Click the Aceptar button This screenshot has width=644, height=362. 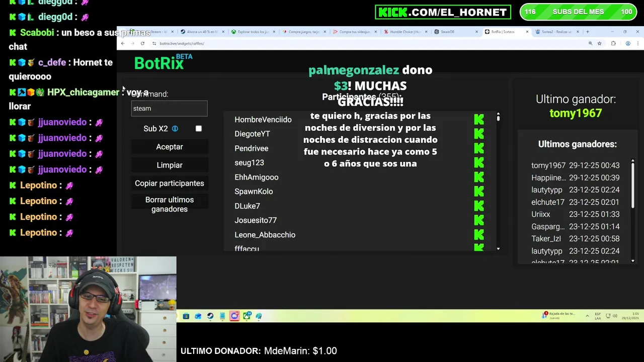pyautogui.click(x=170, y=147)
